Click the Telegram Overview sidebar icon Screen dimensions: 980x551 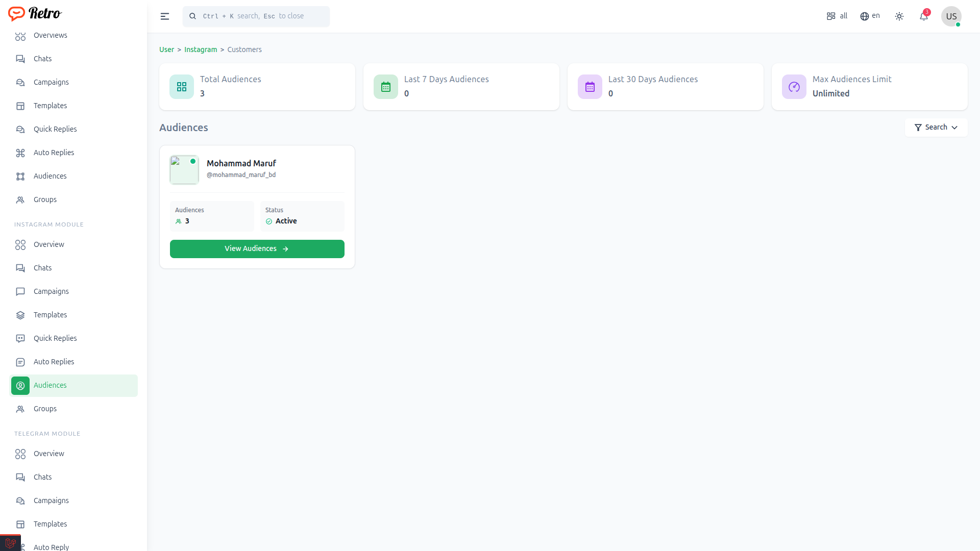click(x=20, y=454)
